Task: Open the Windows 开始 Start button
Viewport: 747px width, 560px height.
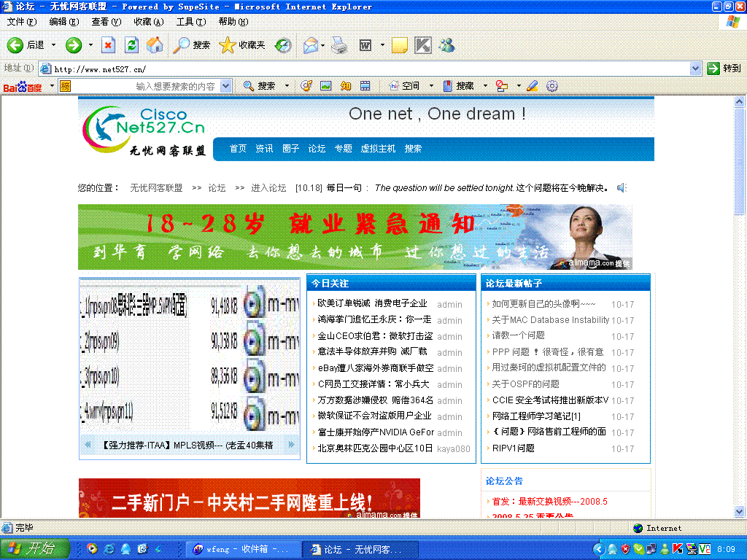Action: (35, 548)
